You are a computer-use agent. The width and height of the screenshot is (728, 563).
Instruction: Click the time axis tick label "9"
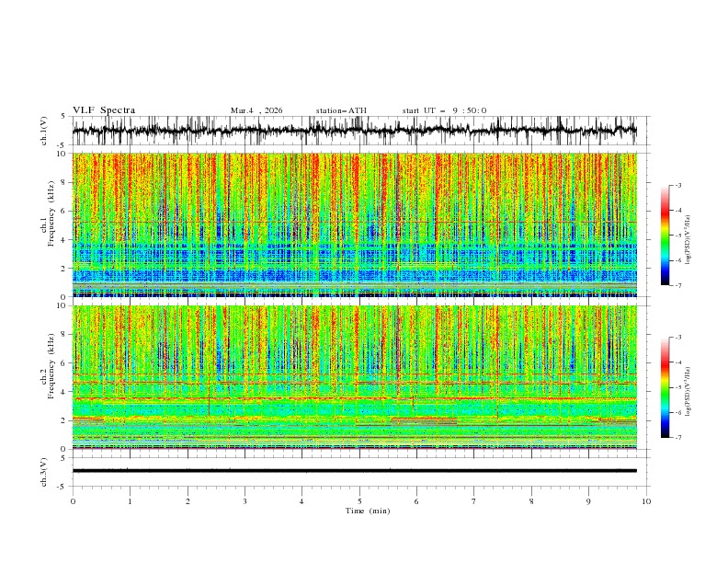pos(588,501)
